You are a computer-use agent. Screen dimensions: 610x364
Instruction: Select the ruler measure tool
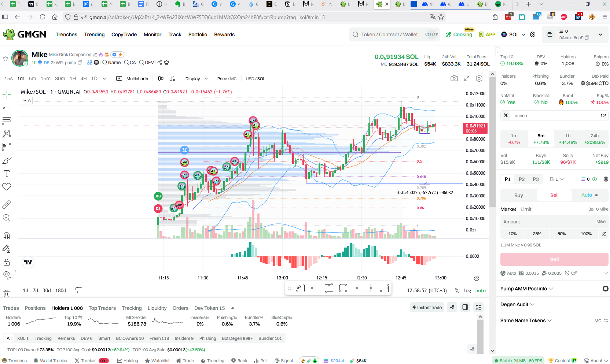point(7,204)
